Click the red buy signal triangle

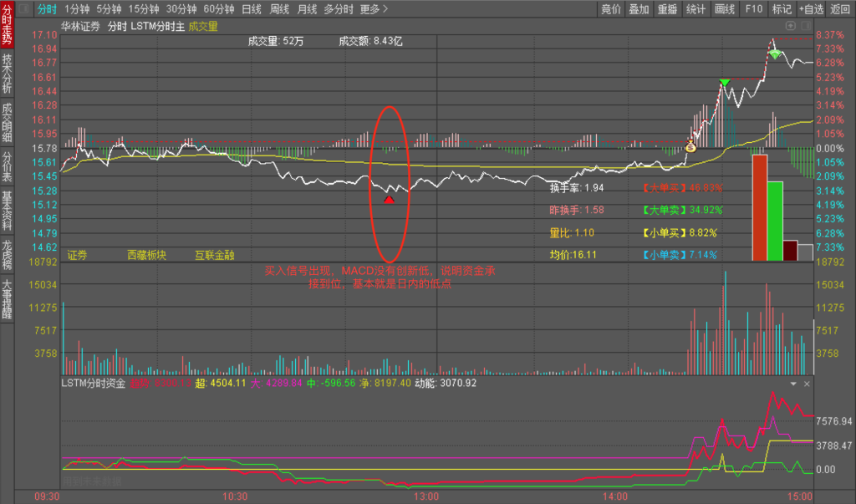(x=389, y=200)
